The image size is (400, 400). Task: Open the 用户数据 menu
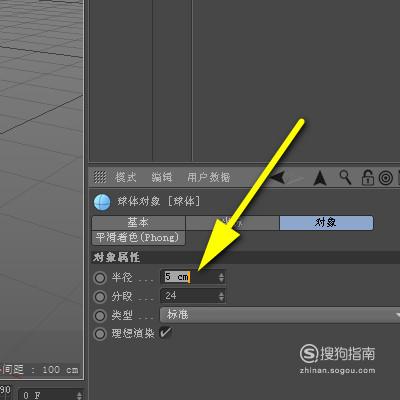(208, 177)
